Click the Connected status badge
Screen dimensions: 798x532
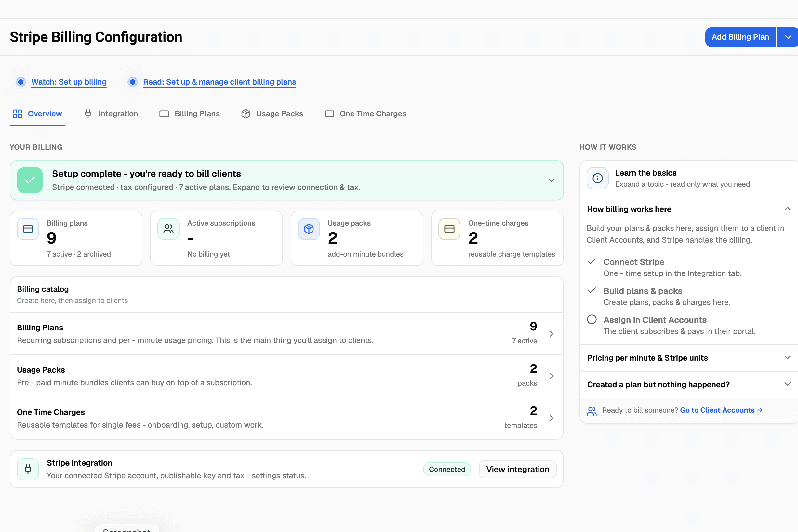point(447,469)
